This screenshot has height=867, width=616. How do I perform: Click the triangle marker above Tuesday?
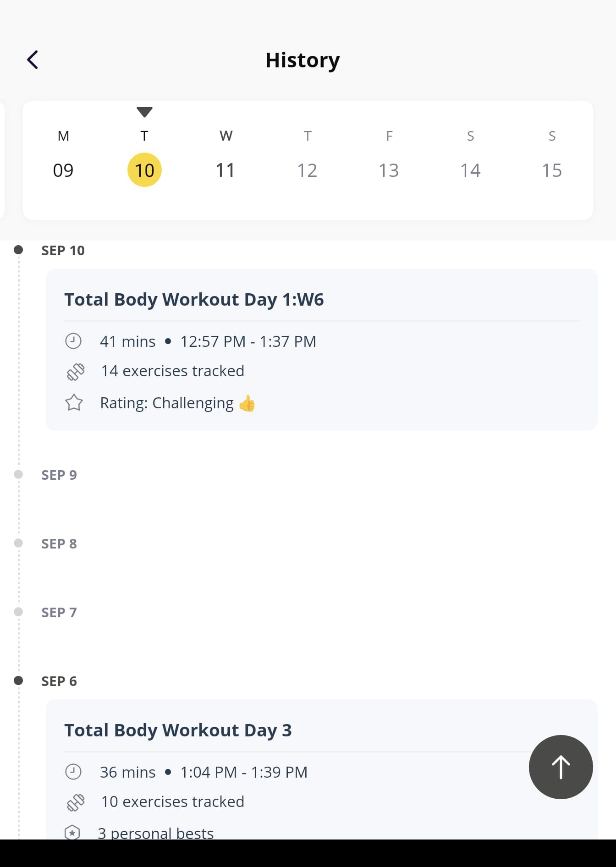coord(144,111)
